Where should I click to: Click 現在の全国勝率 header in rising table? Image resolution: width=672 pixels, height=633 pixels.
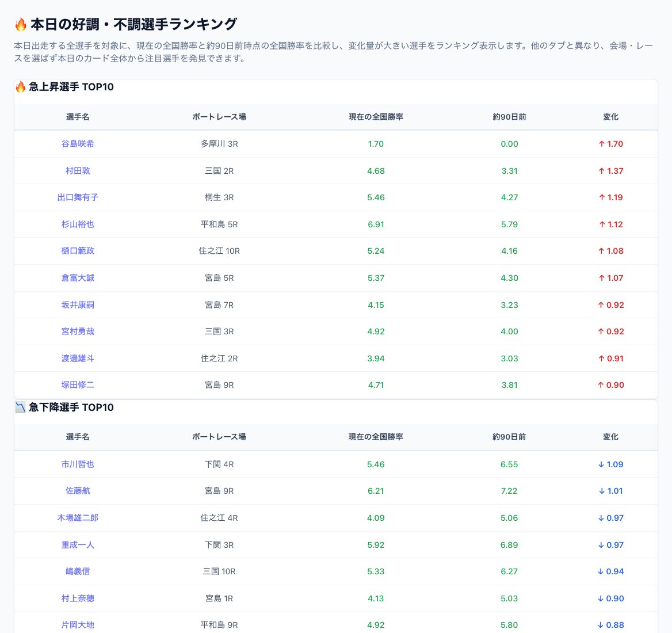(376, 117)
